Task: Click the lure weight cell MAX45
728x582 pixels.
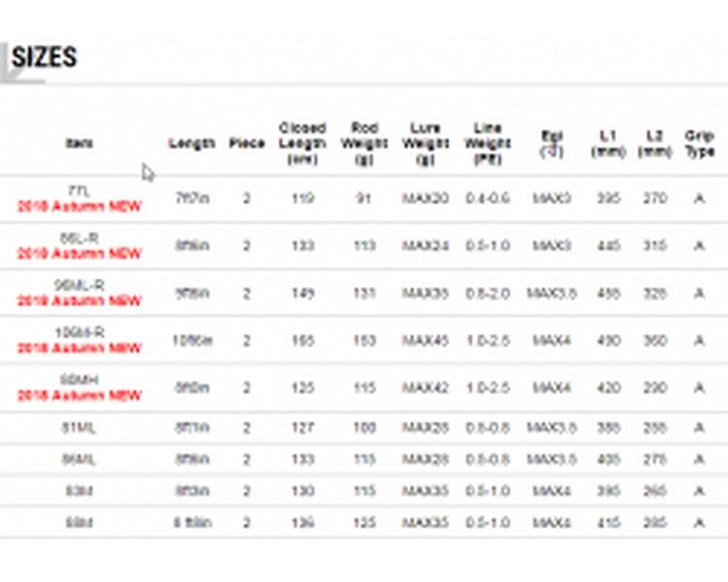Action: (425, 340)
